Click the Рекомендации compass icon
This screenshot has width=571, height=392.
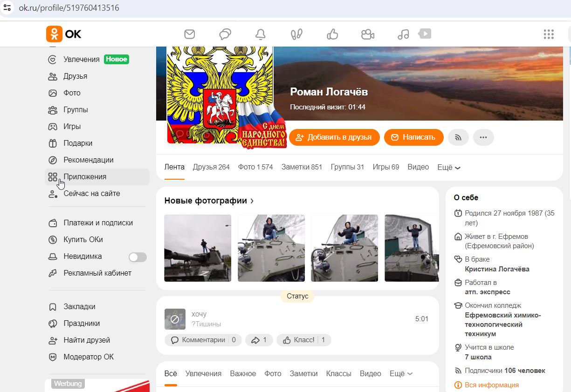point(53,160)
